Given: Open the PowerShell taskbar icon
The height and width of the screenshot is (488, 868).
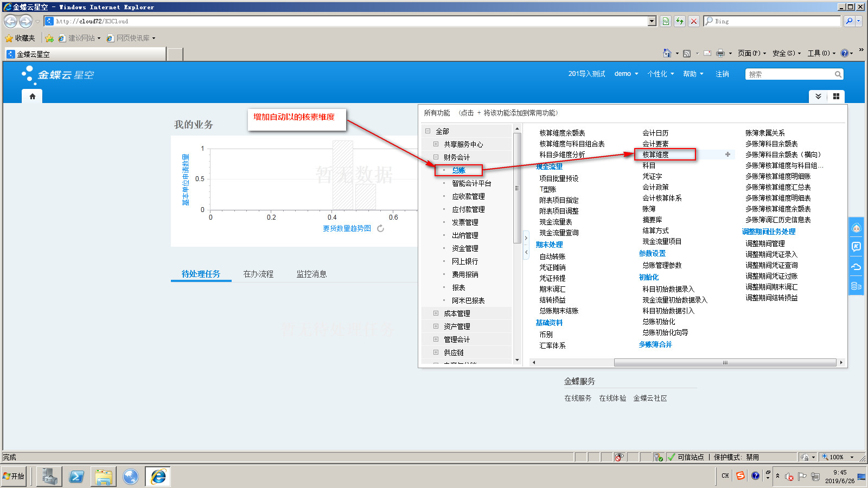Looking at the screenshot, I should coord(76,477).
